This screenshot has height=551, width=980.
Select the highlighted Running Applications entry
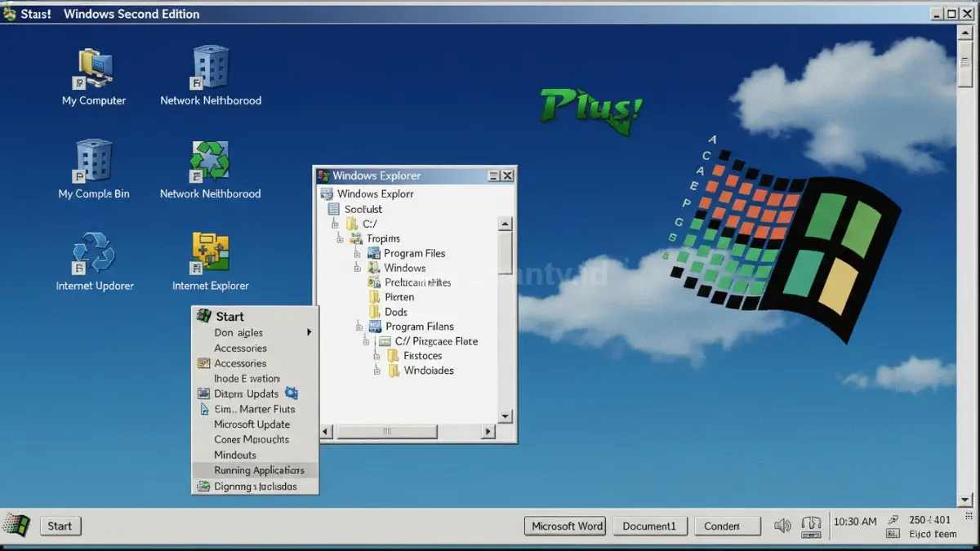click(x=255, y=470)
